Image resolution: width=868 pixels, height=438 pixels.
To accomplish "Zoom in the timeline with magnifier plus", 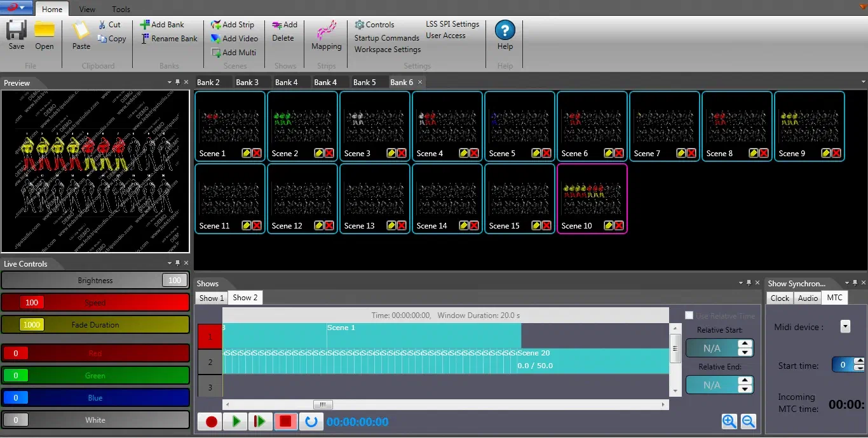I will [729, 421].
